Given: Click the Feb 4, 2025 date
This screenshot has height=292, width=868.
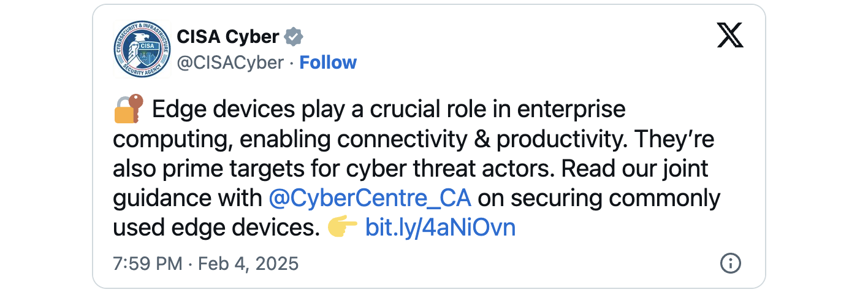Looking at the screenshot, I should [247, 264].
